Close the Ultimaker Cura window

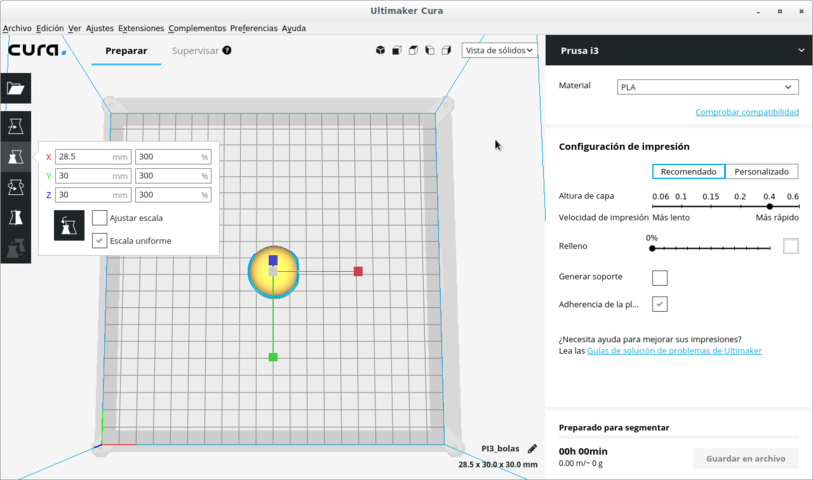[x=802, y=11]
